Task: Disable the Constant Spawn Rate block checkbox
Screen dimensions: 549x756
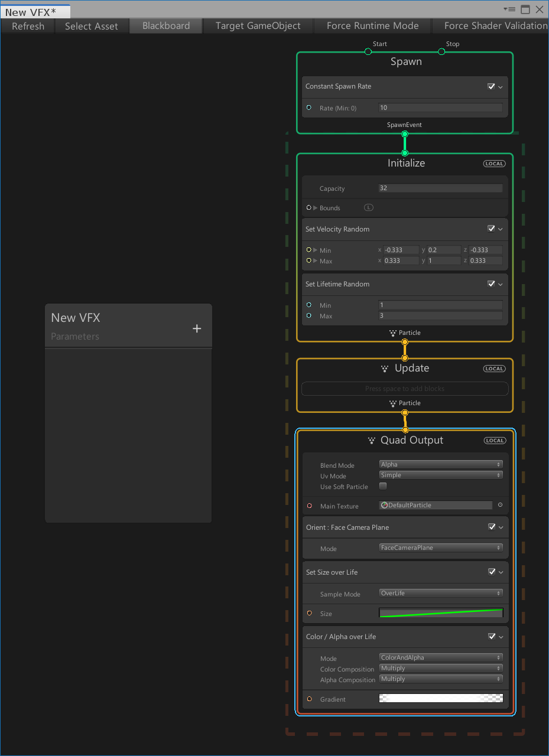Action: pyautogui.click(x=491, y=86)
